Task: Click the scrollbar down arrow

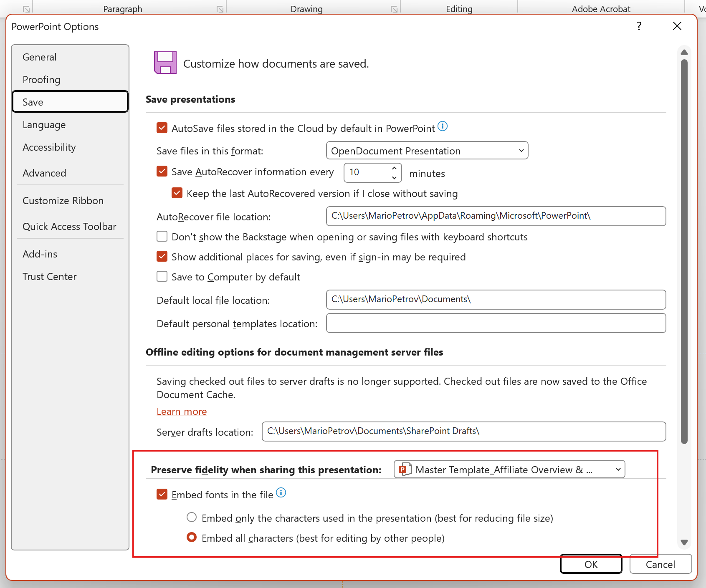Action: click(x=684, y=542)
